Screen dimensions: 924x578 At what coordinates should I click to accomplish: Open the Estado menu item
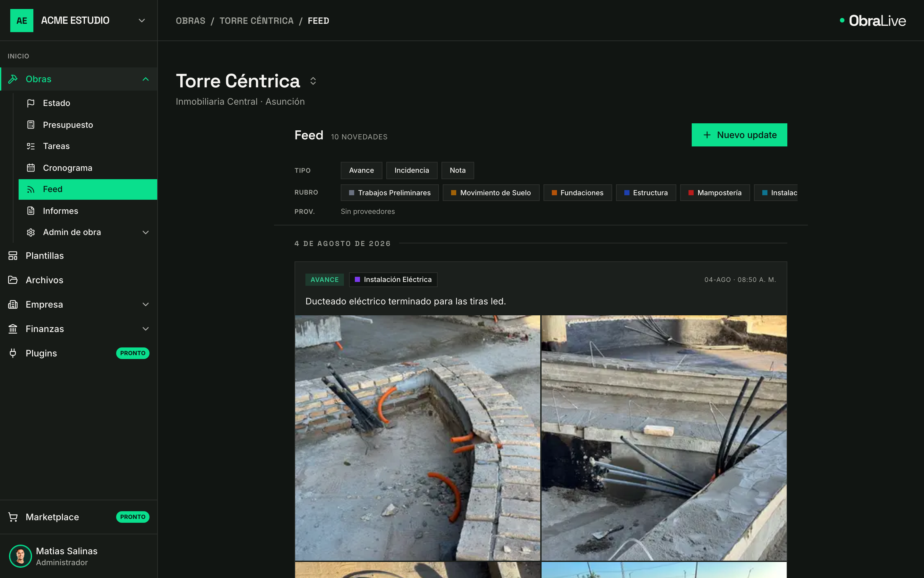click(x=88, y=103)
